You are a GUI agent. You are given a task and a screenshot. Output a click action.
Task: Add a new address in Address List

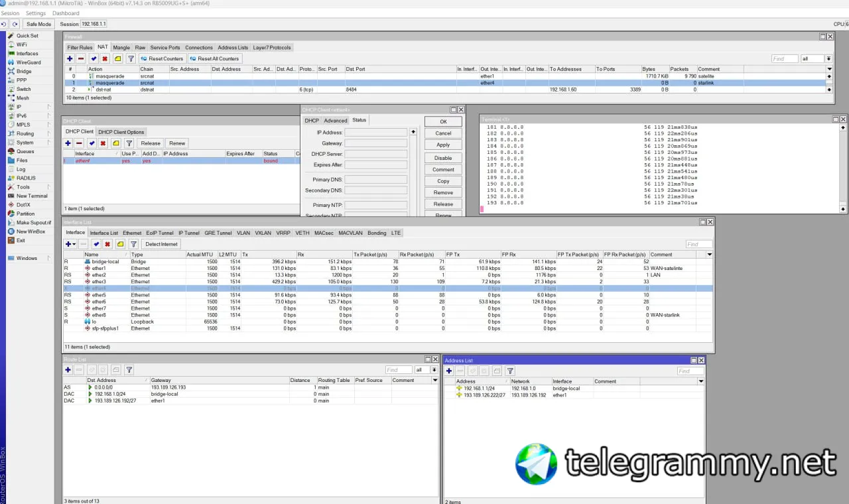pos(449,371)
